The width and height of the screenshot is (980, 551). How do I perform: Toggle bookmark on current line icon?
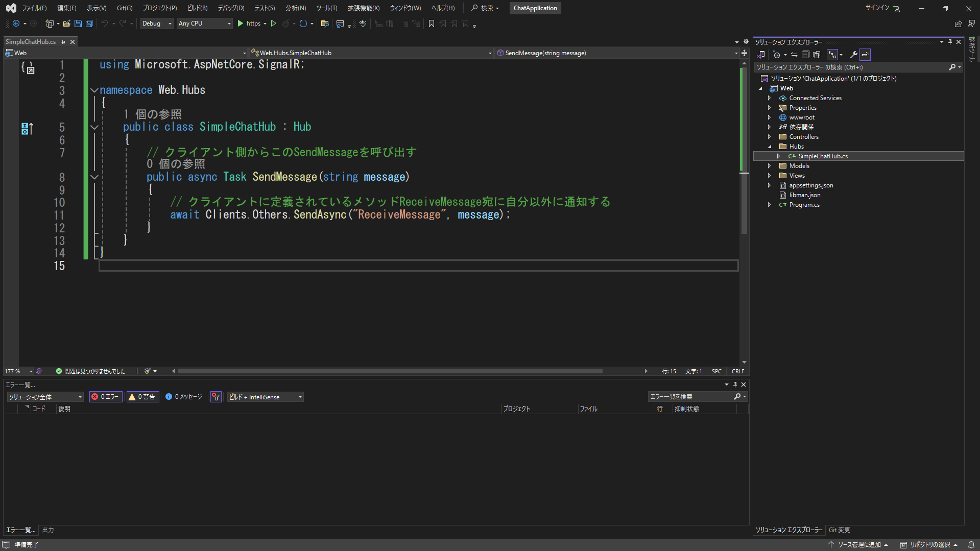pos(432,23)
